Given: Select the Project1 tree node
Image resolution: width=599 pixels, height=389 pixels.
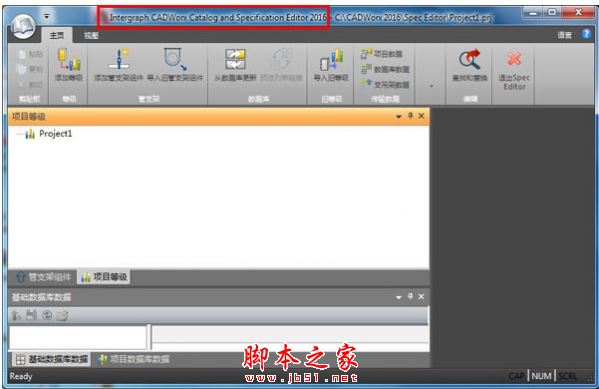Looking at the screenshot, I should pyautogui.click(x=56, y=134).
